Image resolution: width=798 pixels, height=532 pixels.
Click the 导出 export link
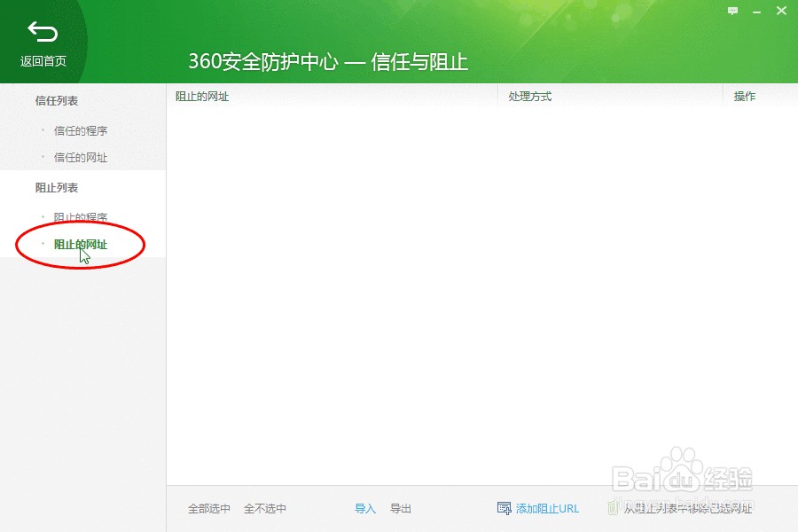(401, 509)
